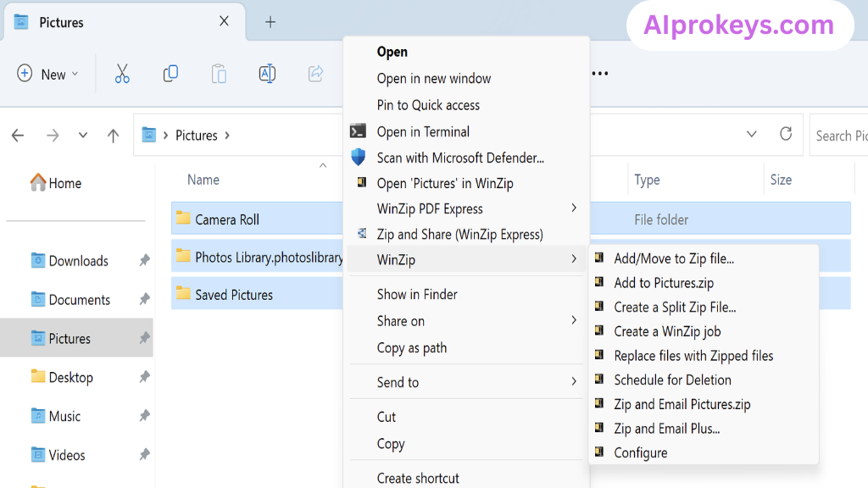Choose Zip and Share (WinZip Express)

459,234
